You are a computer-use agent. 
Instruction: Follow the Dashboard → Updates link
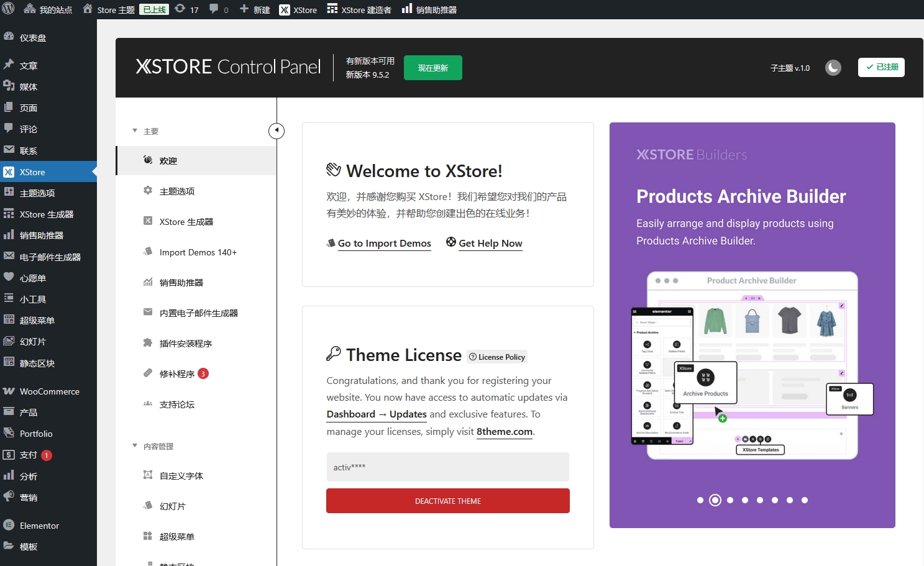pyautogui.click(x=377, y=414)
